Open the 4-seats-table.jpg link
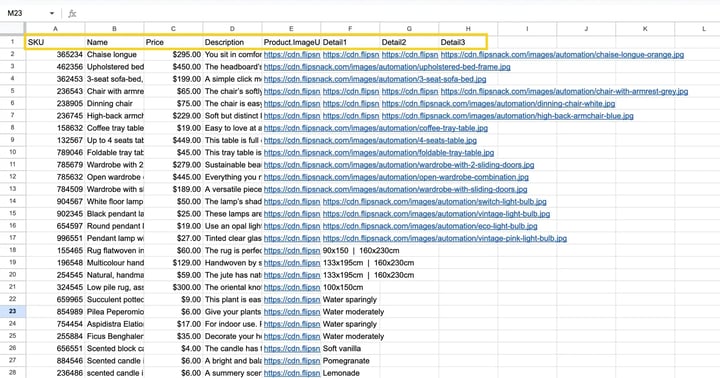The width and height of the screenshot is (720, 378). point(370,140)
